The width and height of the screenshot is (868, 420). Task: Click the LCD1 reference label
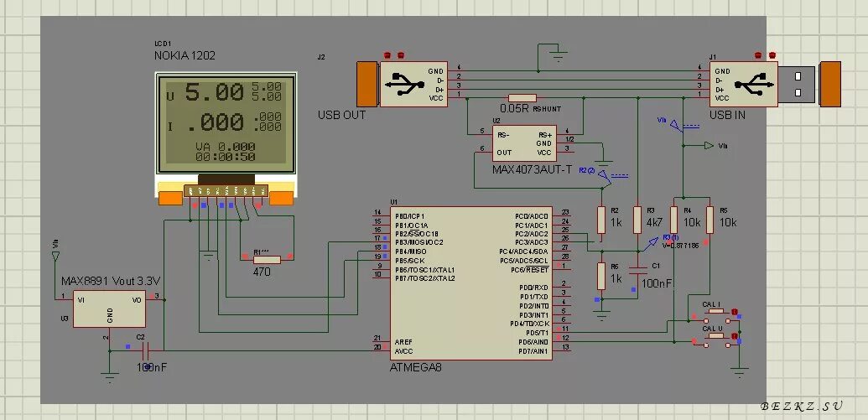click(163, 44)
